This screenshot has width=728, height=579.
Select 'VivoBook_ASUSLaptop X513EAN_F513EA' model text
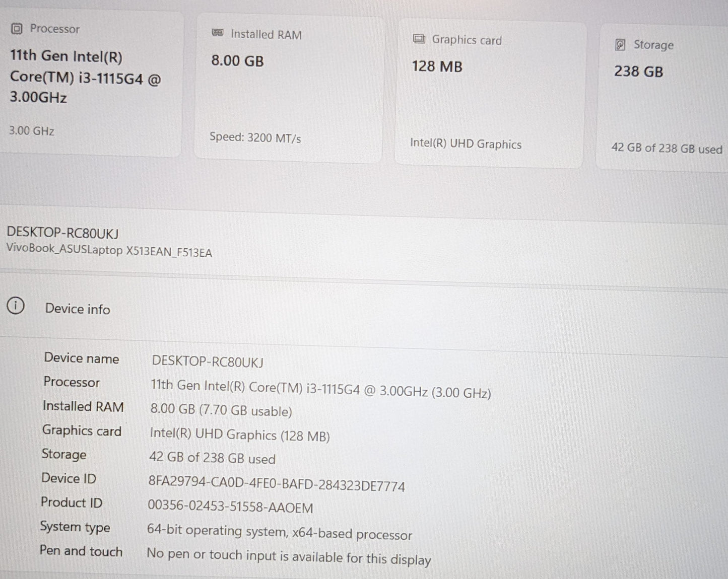coord(109,251)
